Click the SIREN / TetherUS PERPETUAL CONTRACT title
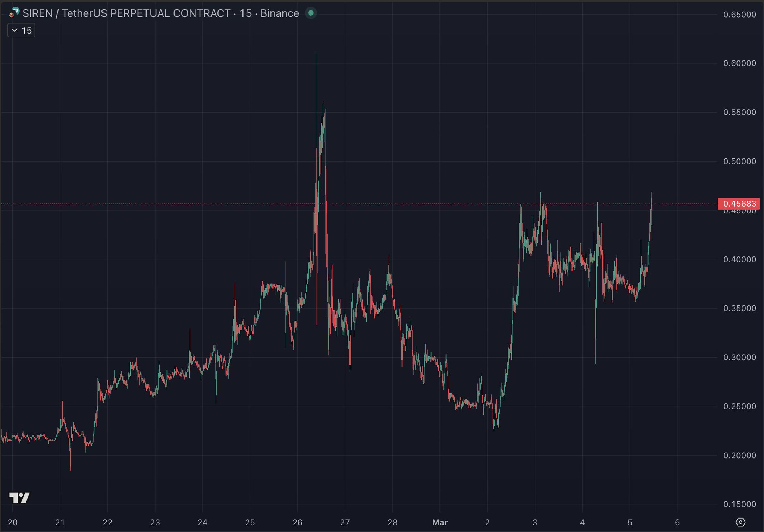Viewport: 764px width, 532px height. point(126,13)
